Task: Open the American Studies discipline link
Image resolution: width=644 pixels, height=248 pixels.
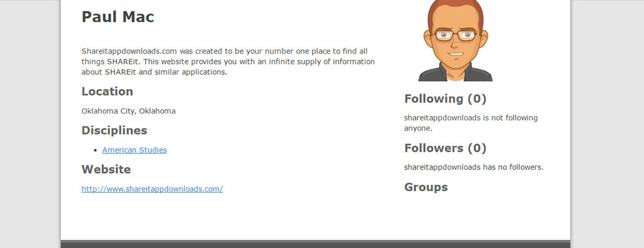Action: click(134, 150)
